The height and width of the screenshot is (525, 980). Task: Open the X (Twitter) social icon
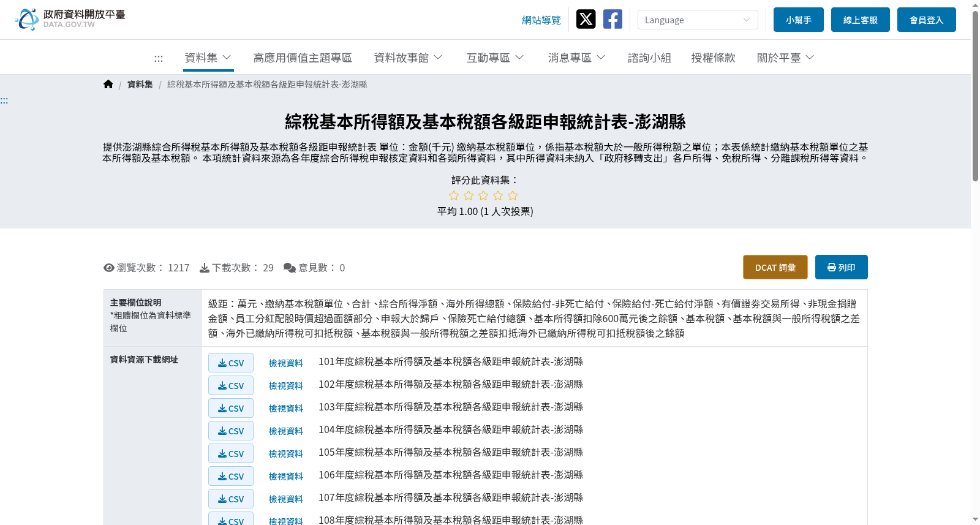[x=586, y=19]
